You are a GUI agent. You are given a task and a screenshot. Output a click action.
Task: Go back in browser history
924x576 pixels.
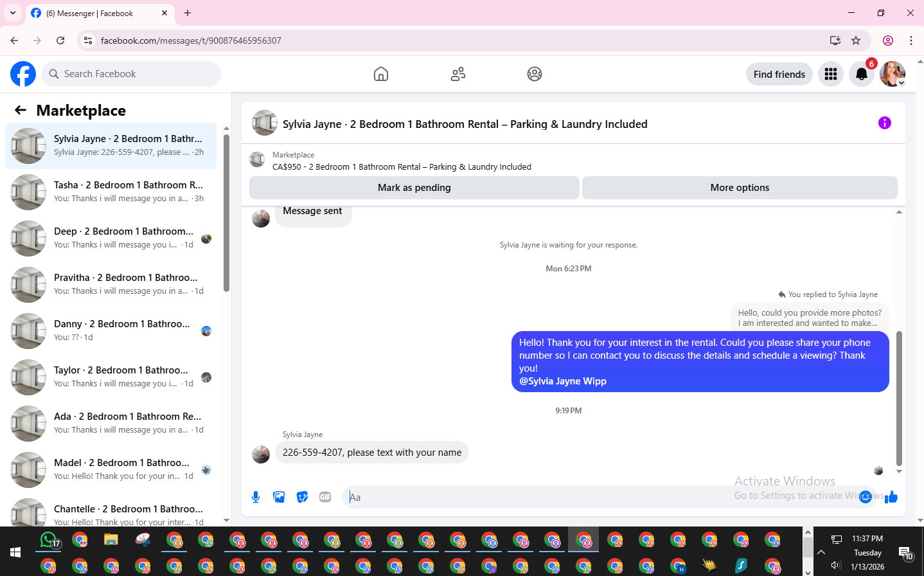[14, 40]
